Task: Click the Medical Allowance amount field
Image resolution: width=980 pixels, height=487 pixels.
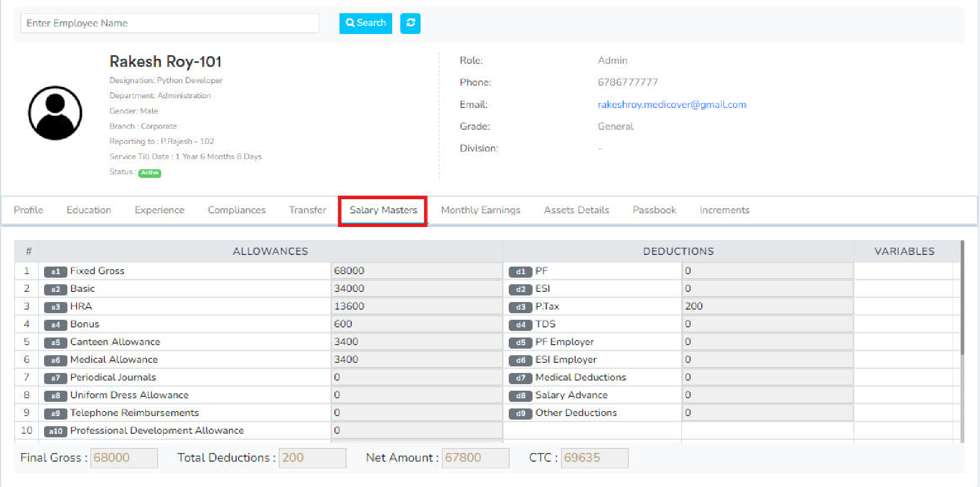Action: click(x=417, y=359)
